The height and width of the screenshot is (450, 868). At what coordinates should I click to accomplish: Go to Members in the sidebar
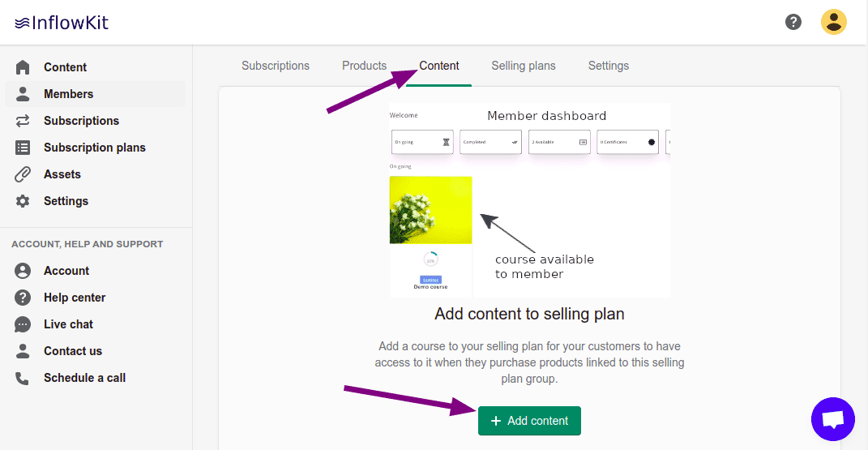(68, 94)
